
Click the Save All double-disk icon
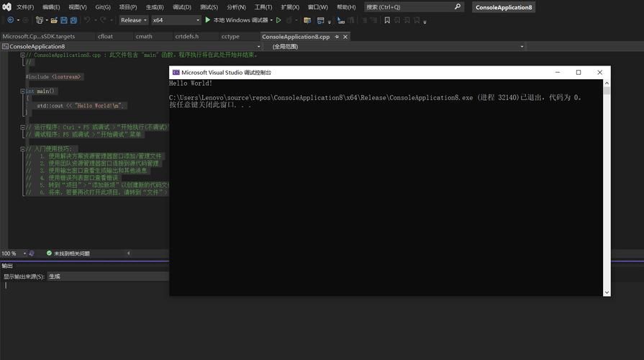tap(73, 20)
